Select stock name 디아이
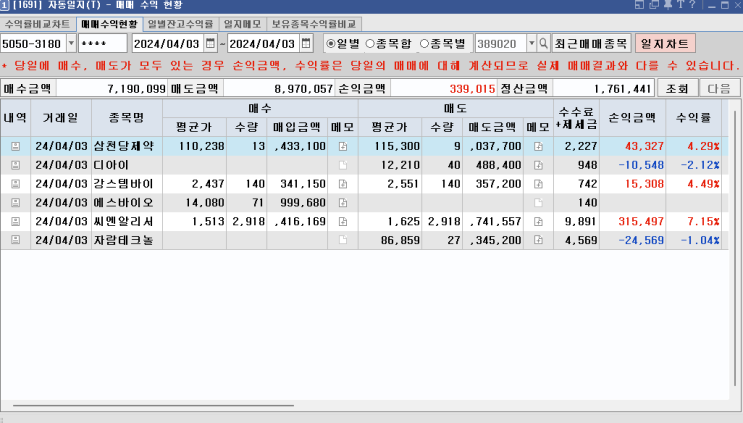The height and width of the screenshot is (423, 743). click(111, 165)
